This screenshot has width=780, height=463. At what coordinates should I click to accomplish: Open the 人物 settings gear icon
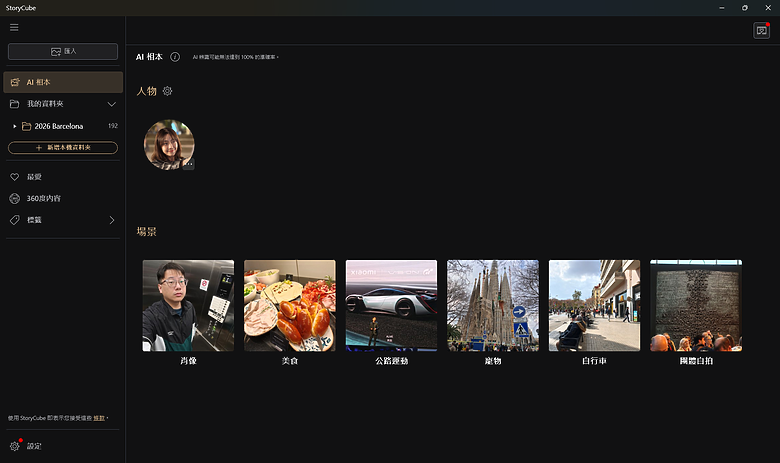pos(167,91)
